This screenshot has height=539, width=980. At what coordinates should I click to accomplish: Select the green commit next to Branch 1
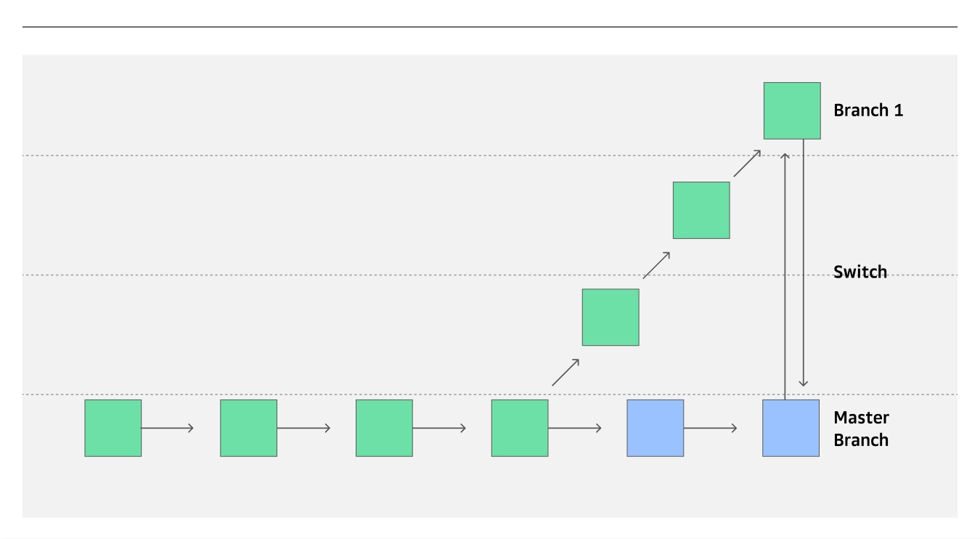[x=792, y=110]
